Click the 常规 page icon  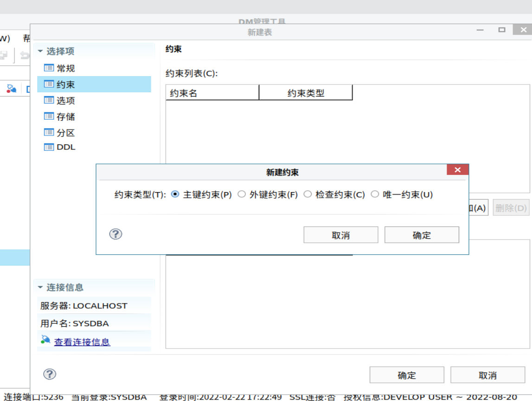49,68
